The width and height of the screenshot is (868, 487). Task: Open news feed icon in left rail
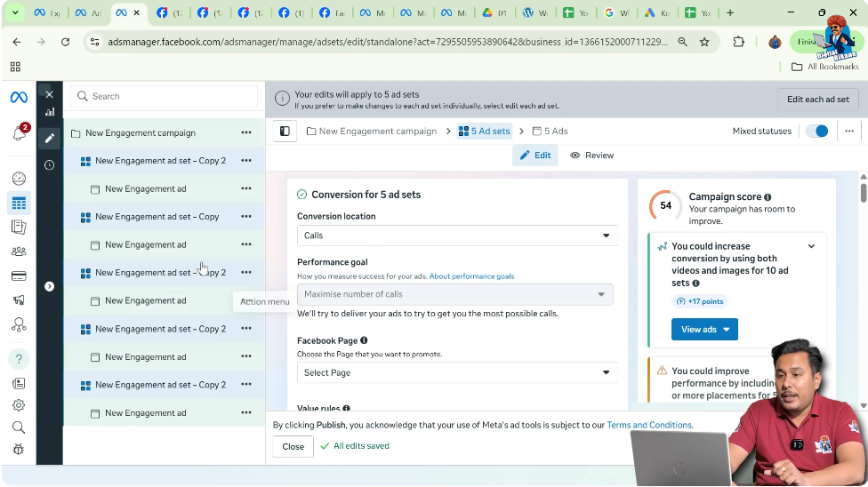[x=19, y=384]
